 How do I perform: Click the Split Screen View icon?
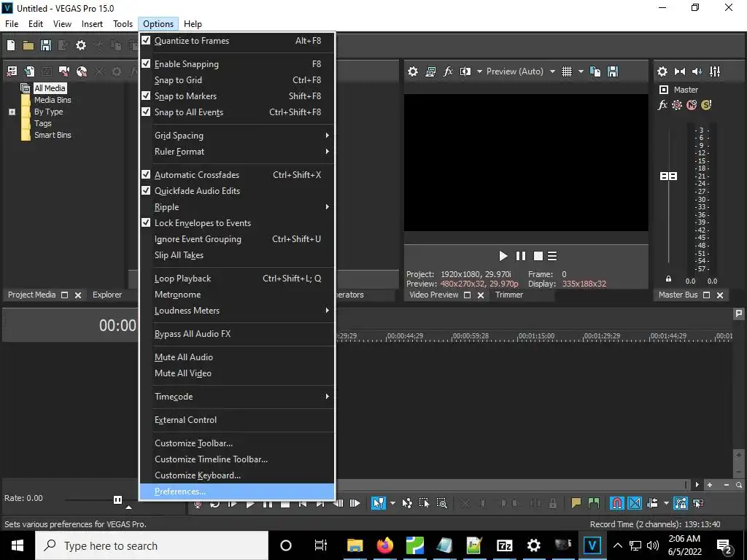(x=465, y=71)
